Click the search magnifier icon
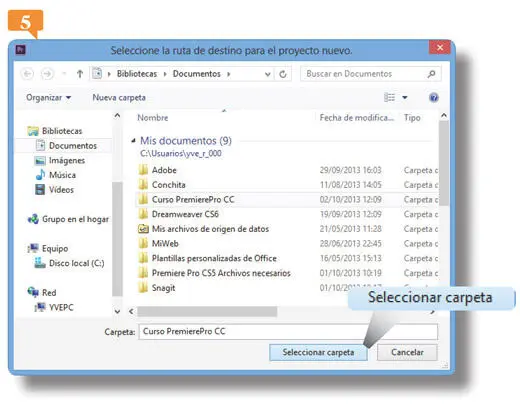The width and height of the screenshot is (520, 411). pos(431,74)
